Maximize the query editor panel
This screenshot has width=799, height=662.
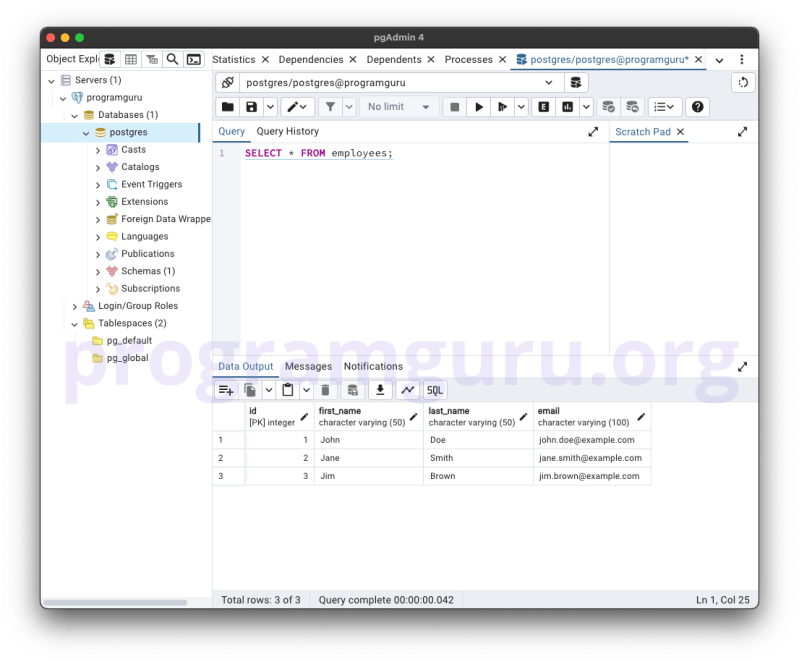[593, 131]
